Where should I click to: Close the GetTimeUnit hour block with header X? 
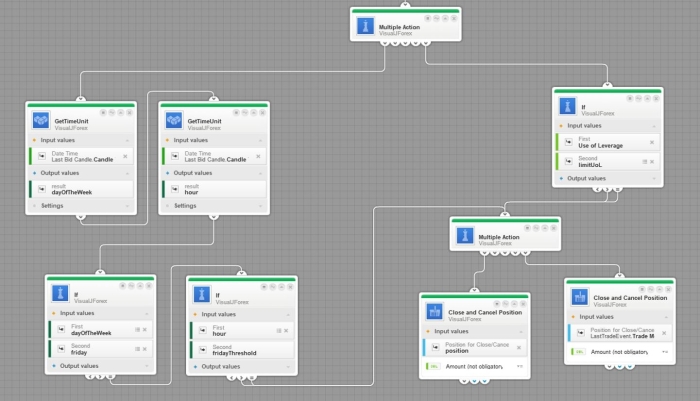(x=262, y=113)
